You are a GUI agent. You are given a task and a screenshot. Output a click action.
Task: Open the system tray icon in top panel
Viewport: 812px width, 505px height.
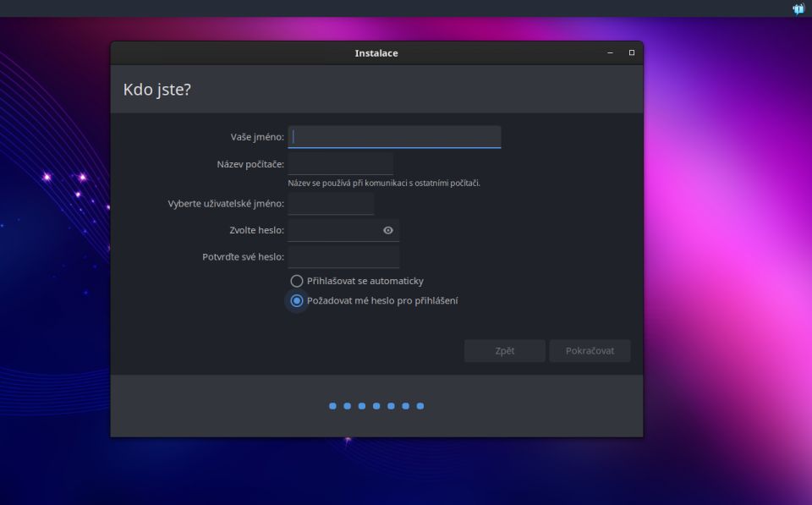pyautogui.click(x=798, y=8)
